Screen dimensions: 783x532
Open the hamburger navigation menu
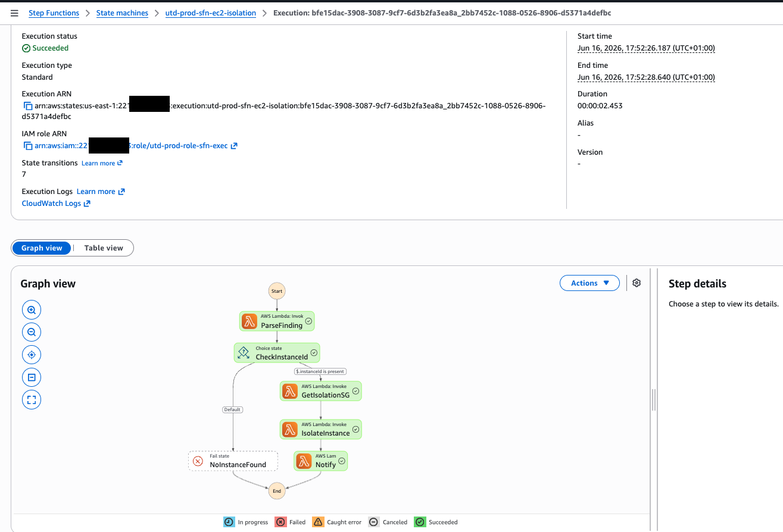click(14, 13)
